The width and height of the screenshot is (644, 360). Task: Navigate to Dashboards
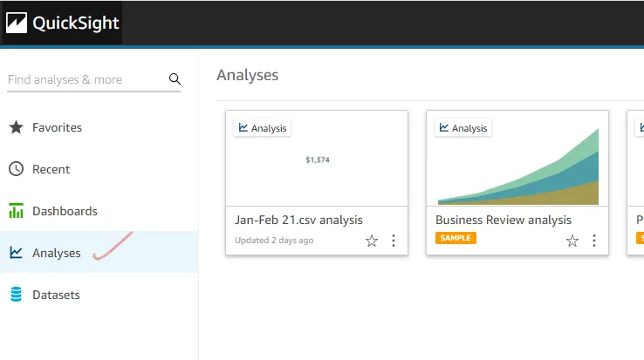[x=65, y=211]
